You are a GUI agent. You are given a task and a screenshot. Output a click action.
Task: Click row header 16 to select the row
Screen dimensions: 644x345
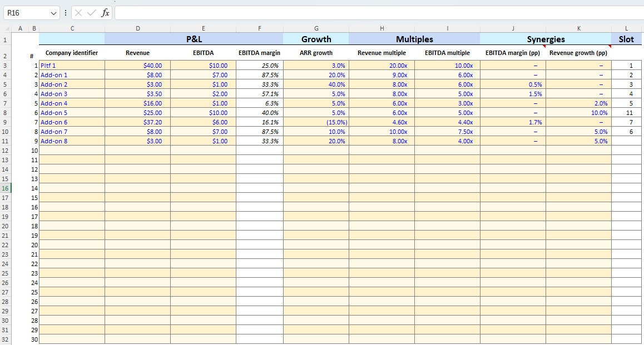tap(7, 188)
